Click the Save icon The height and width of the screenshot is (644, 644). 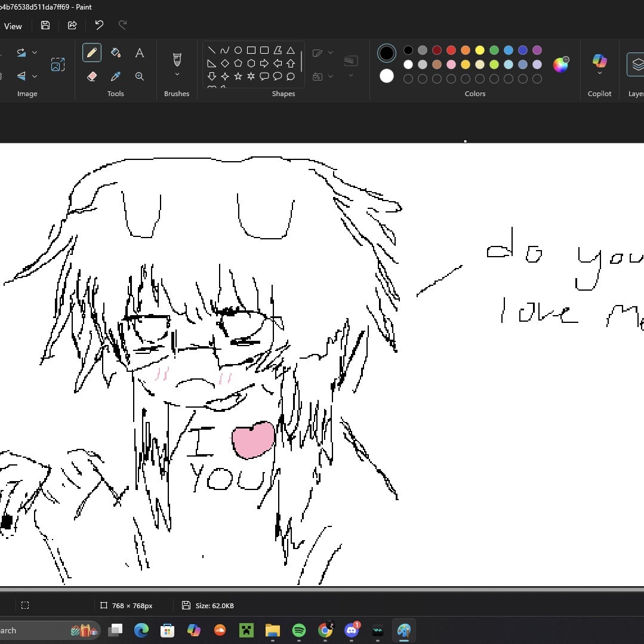point(45,25)
